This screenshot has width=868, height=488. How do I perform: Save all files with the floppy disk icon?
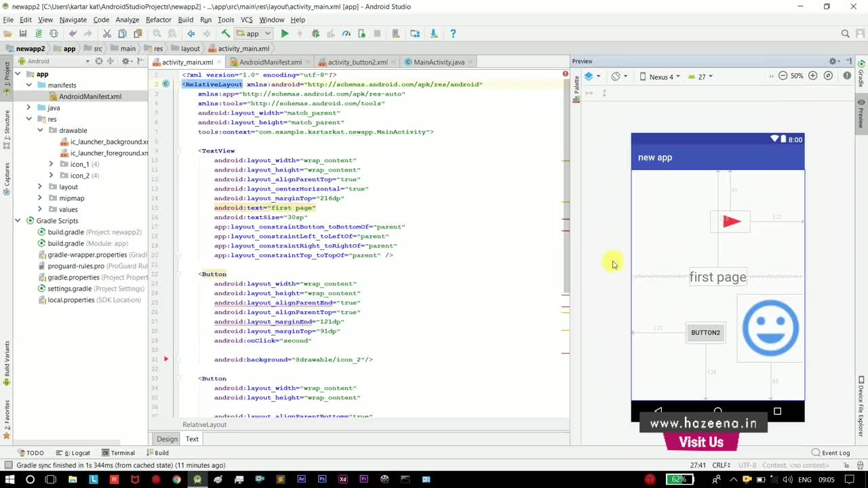(22, 33)
